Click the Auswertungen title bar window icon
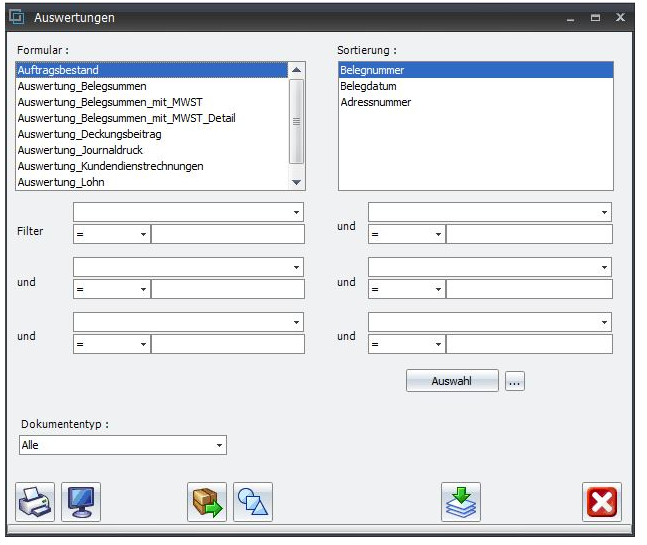This screenshot has width=647, height=545. (x=17, y=17)
